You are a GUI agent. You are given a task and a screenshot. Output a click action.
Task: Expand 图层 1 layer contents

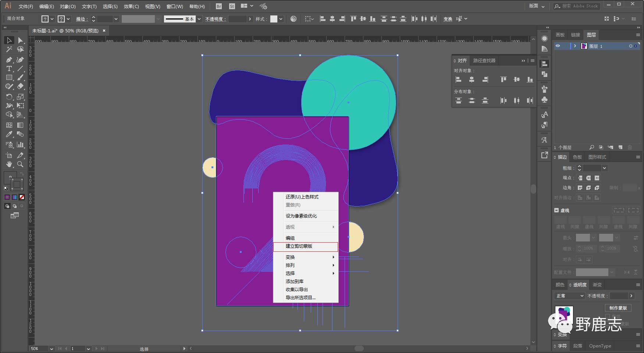click(575, 46)
